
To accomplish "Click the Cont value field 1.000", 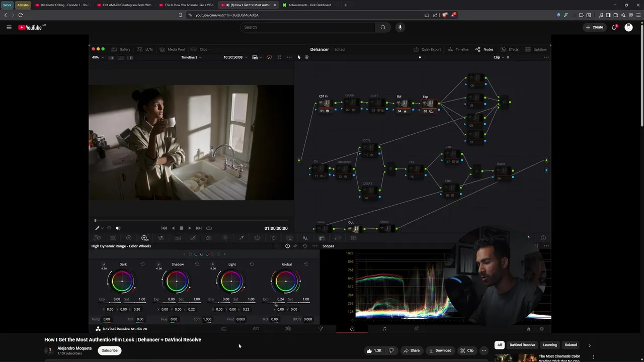I will (x=207, y=319).
